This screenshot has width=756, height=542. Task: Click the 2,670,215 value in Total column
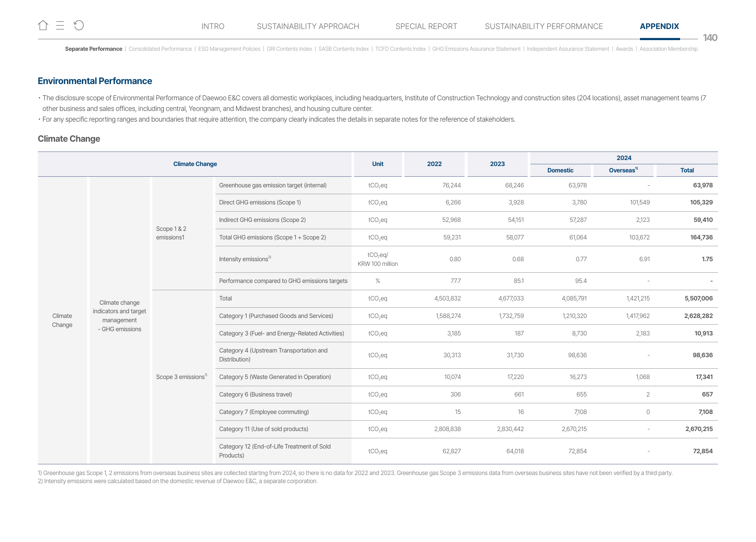(x=699, y=429)
